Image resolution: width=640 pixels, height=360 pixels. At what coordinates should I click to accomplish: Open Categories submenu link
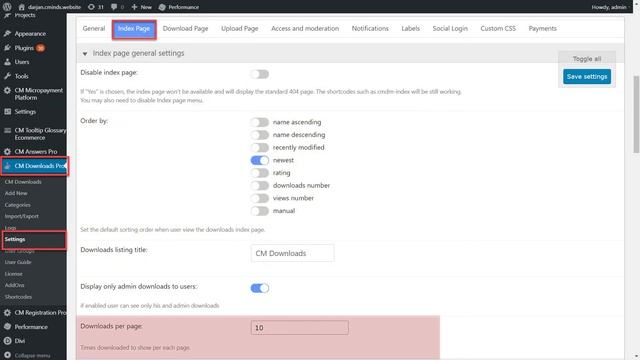pyautogui.click(x=18, y=205)
